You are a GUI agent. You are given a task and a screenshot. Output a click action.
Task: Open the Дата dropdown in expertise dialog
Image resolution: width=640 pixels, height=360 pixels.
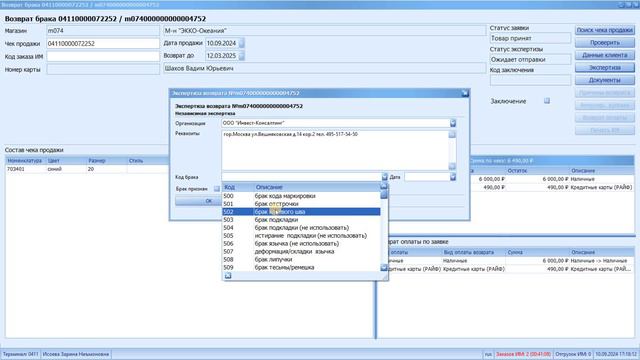click(x=453, y=177)
